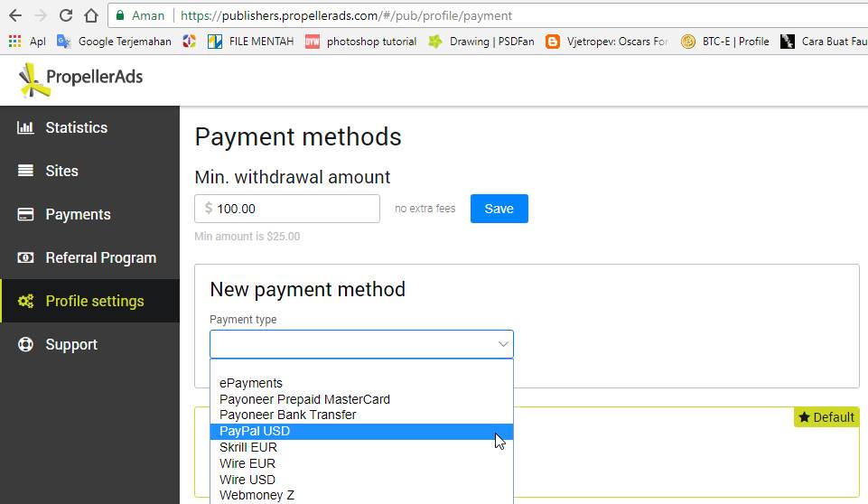
Task: Click the browser address bar URL
Action: click(346, 15)
